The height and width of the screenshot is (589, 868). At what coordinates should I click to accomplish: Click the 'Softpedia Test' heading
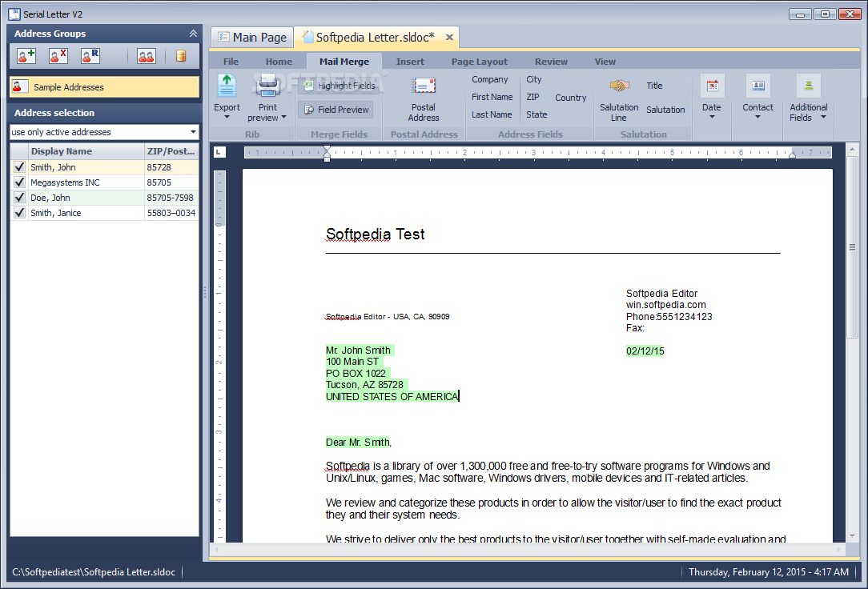click(x=375, y=234)
